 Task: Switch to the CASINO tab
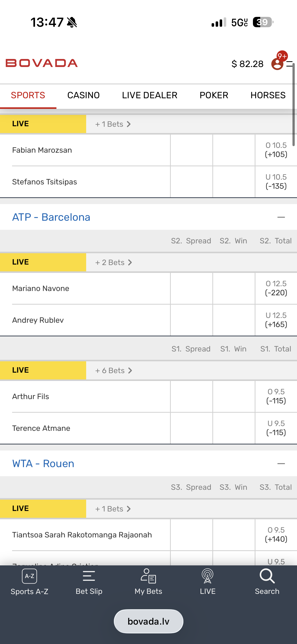tap(83, 95)
